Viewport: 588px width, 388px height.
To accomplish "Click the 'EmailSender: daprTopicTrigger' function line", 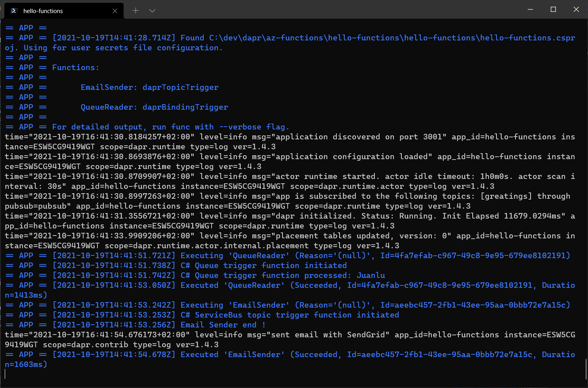I will click(x=149, y=87).
